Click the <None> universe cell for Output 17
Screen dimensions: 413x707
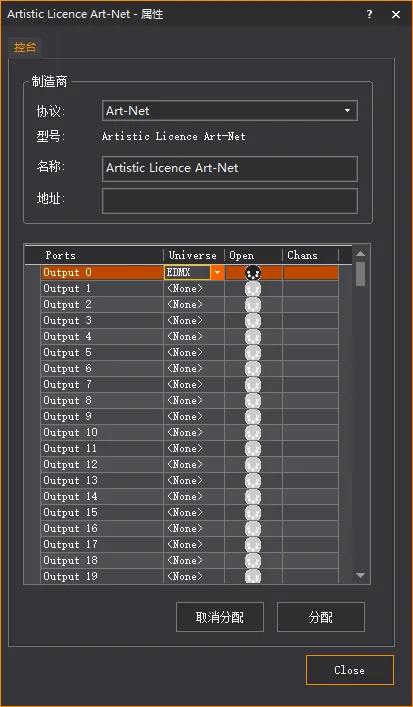point(194,545)
